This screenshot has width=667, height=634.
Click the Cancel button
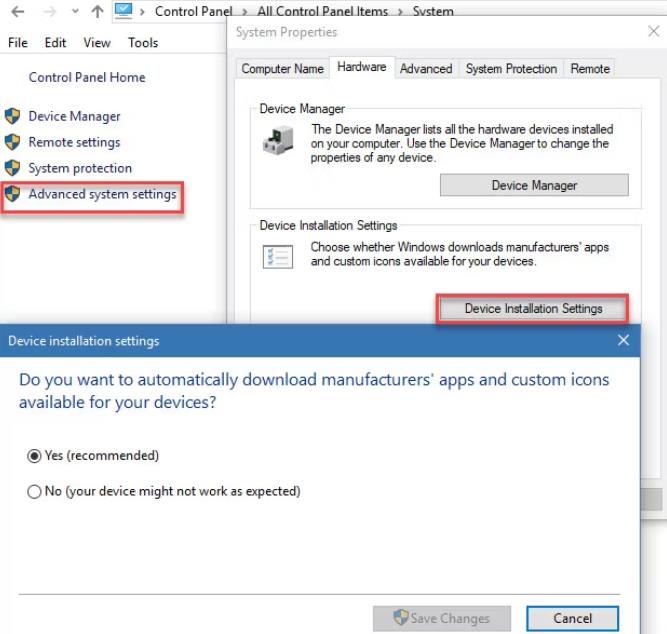pyautogui.click(x=573, y=618)
